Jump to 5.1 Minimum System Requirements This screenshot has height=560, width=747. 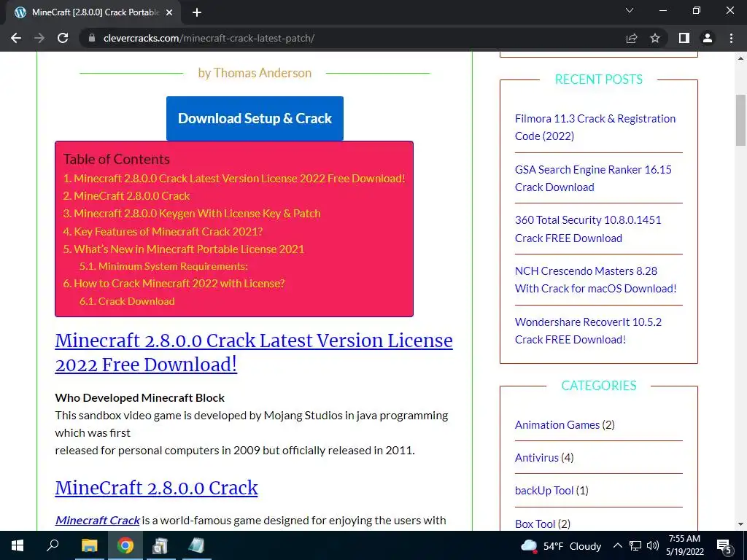(163, 266)
